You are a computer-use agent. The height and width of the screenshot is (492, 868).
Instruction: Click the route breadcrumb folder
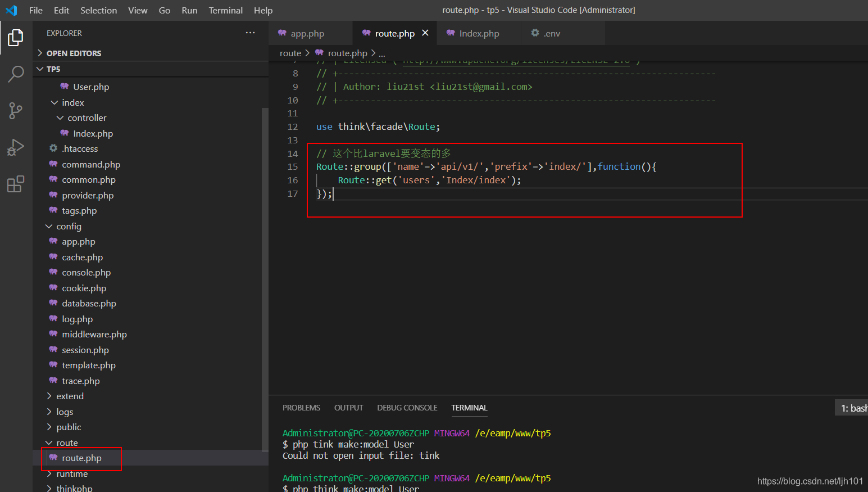click(290, 53)
